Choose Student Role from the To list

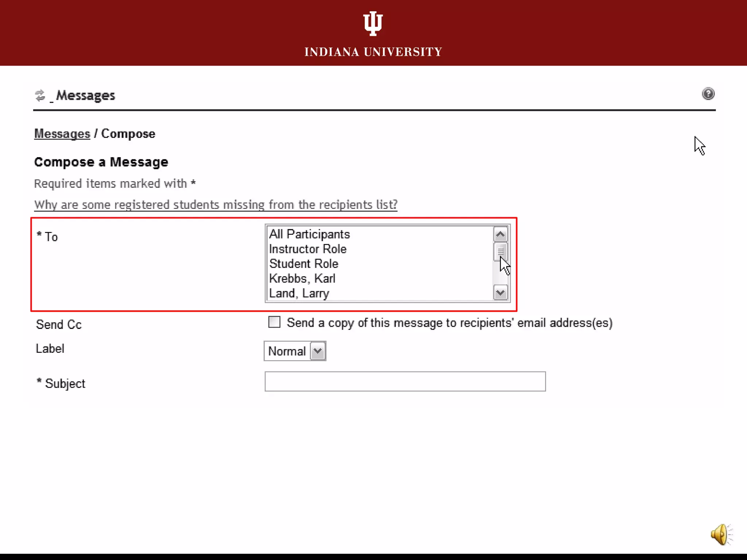[304, 264]
